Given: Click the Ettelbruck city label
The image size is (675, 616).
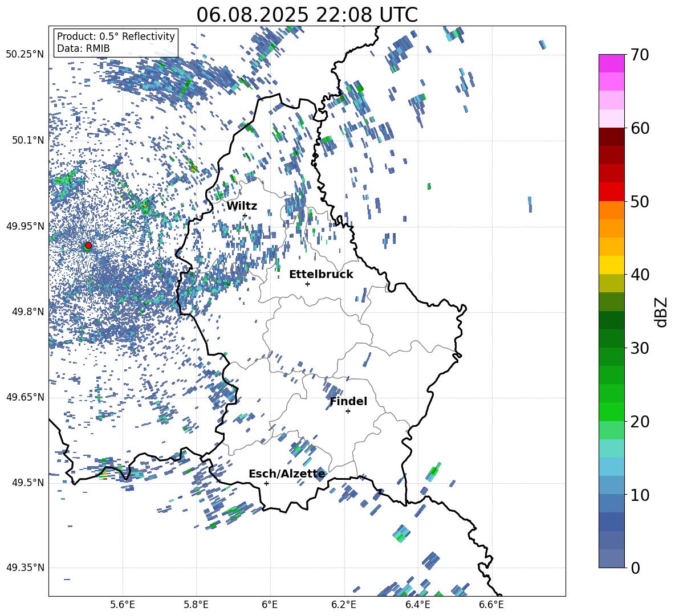Looking at the screenshot, I should (321, 275).
